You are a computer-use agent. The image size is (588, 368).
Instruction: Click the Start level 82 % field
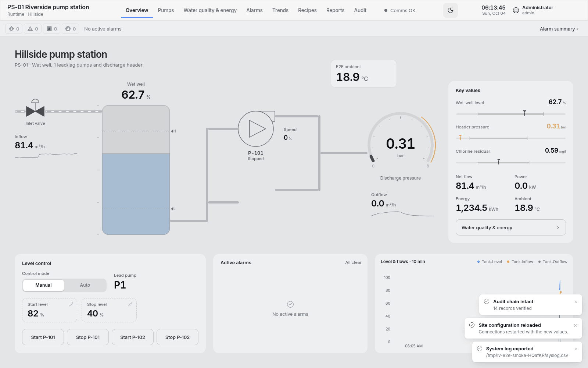click(x=50, y=310)
